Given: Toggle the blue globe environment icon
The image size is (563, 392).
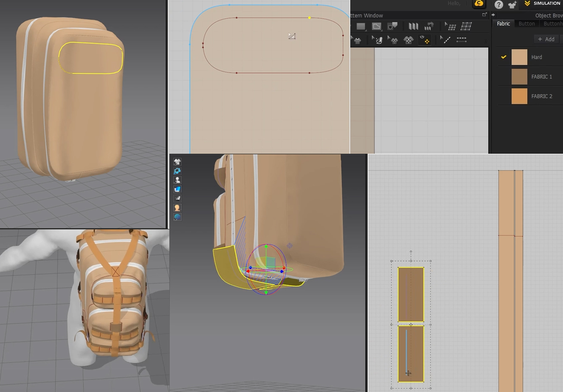Looking at the screenshot, I should [177, 217].
